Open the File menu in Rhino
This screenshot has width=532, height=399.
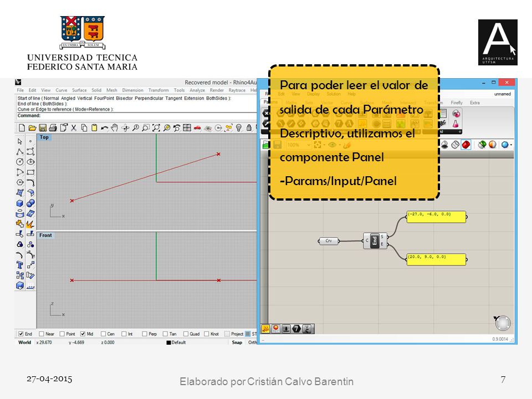21,90
